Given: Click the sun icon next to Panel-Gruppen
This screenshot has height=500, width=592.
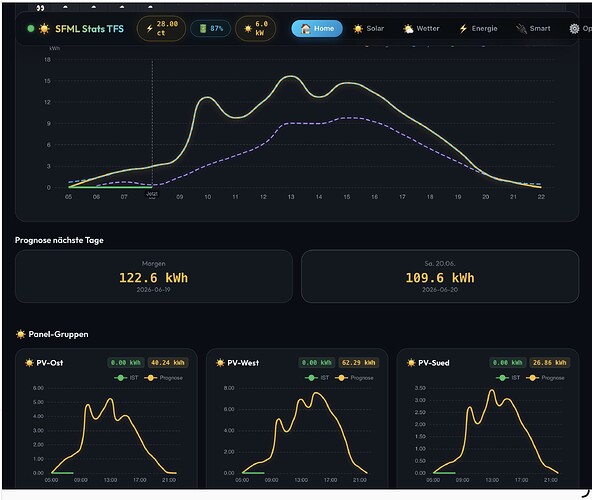Looking at the screenshot, I should 21,334.
